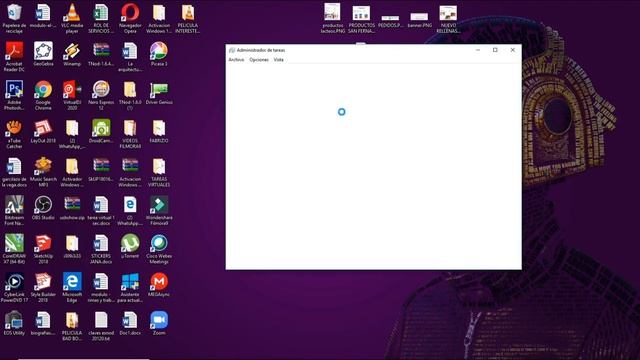Open the Archivo menu in Task Manager

pyautogui.click(x=236, y=60)
